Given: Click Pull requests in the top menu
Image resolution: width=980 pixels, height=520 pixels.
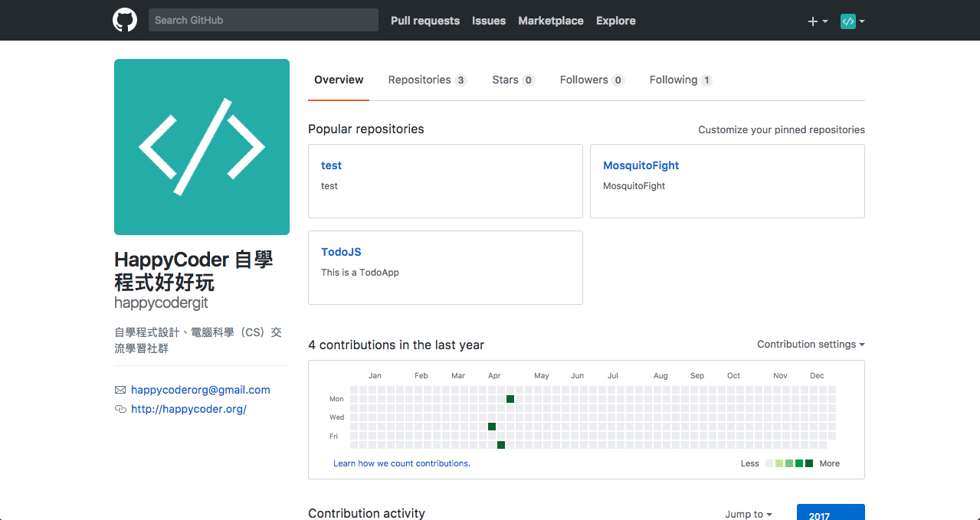Looking at the screenshot, I should pos(424,21).
